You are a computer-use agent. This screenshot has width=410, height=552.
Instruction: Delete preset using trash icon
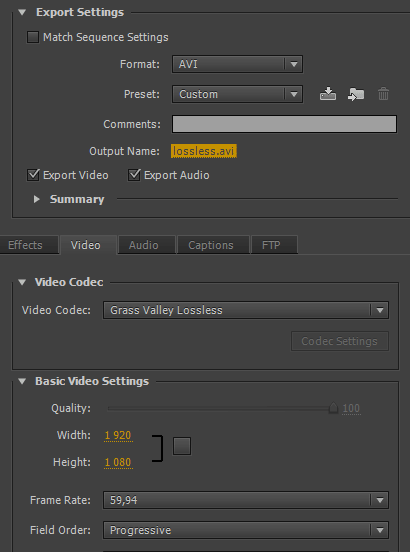(383, 94)
